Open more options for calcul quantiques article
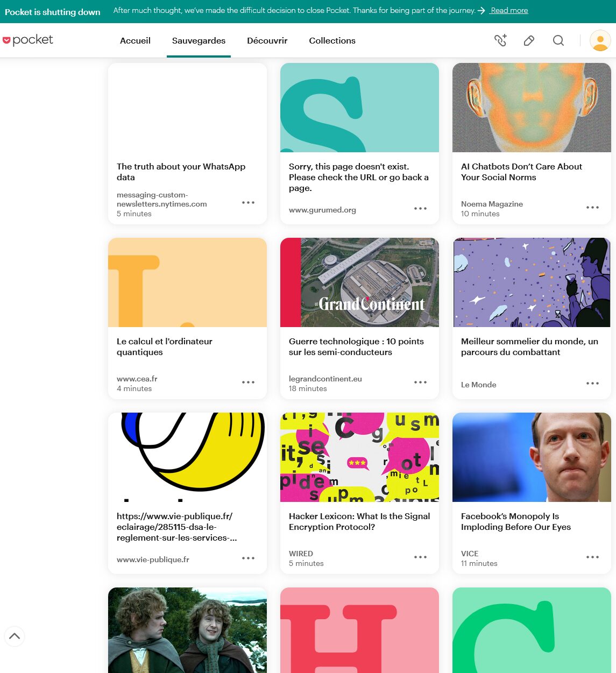Screen dimensions: 616x673 tap(248, 382)
